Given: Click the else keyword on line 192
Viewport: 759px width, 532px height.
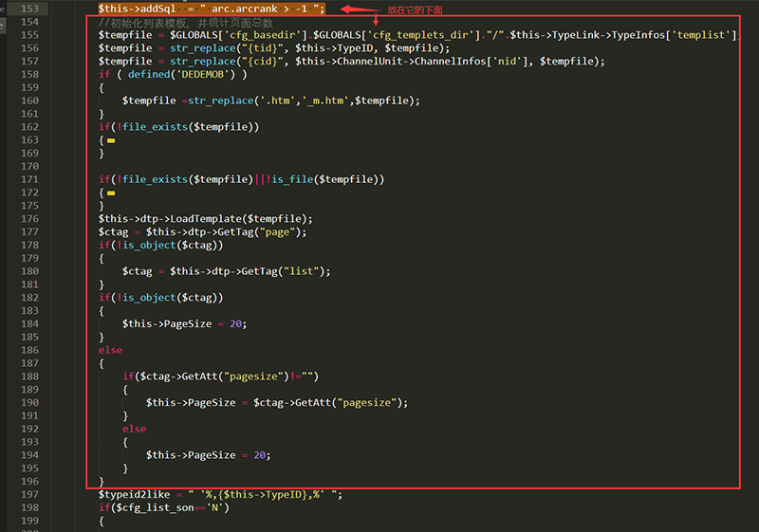Looking at the screenshot, I should pos(134,429).
